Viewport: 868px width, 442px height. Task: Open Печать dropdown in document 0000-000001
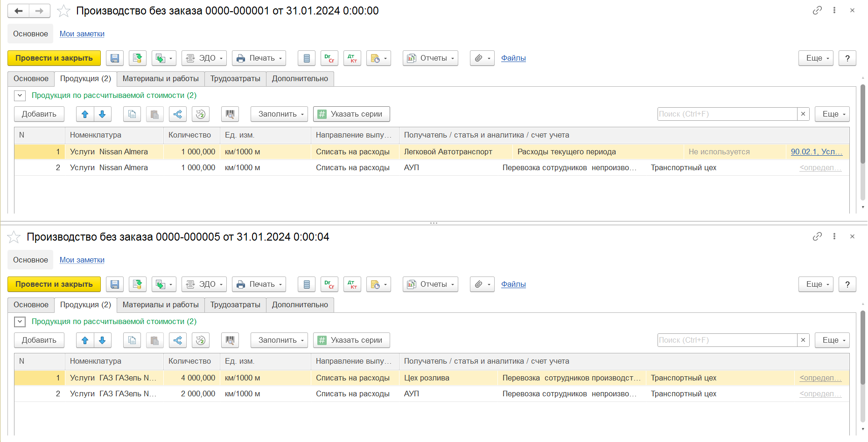point(259,58)
